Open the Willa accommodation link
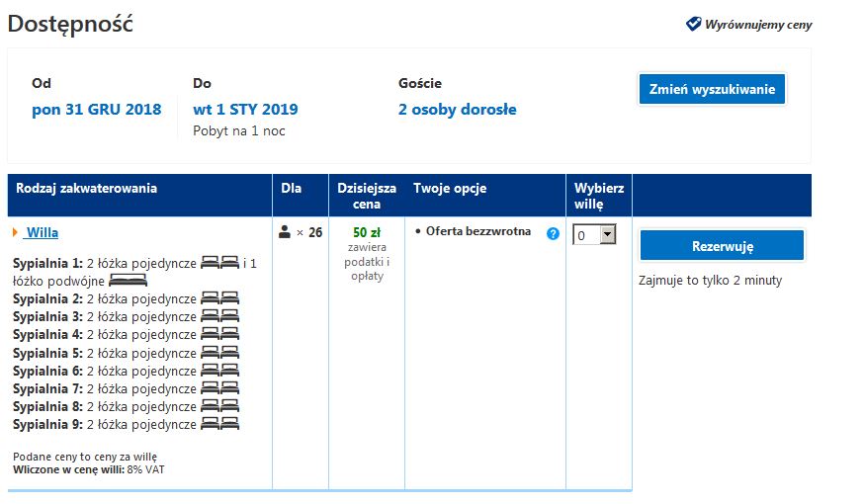This screenshot has height=504, width=865. point(41,232)
